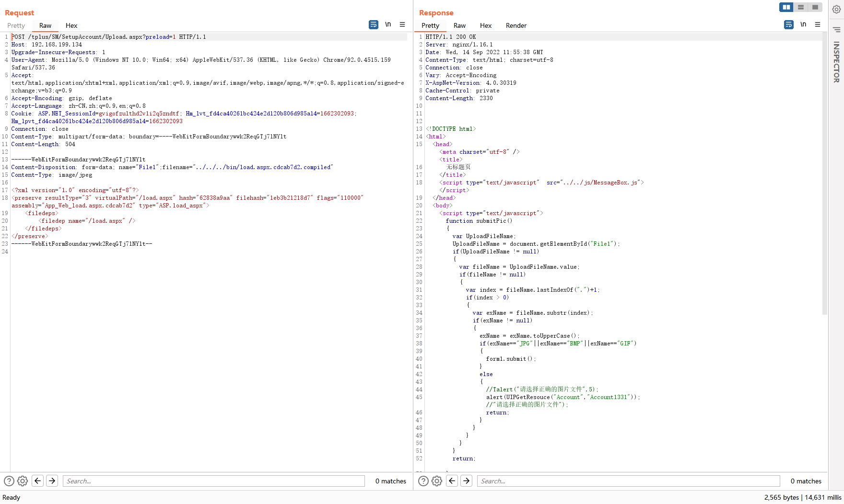Screen dimensions: 844x504
Task: Click X-AspNet-Version response header
Action: [x=471, y=83]
